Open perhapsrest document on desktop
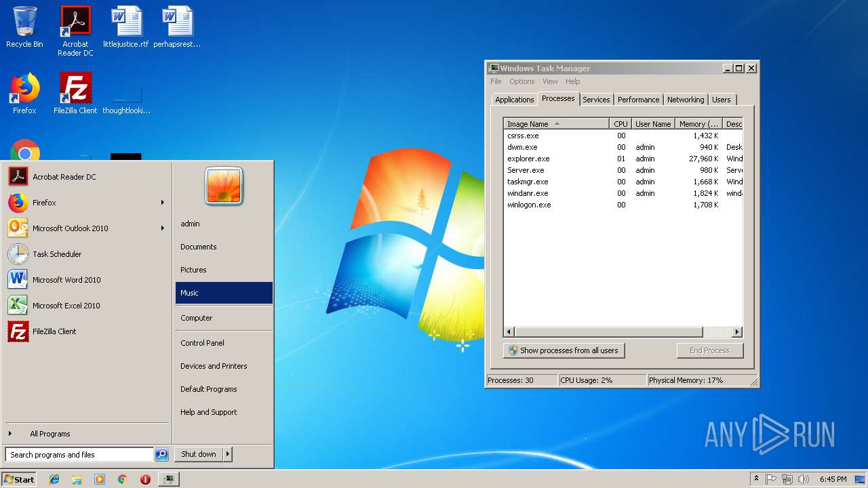The height and width of the screenshot is (488, 868). (177, 27)
